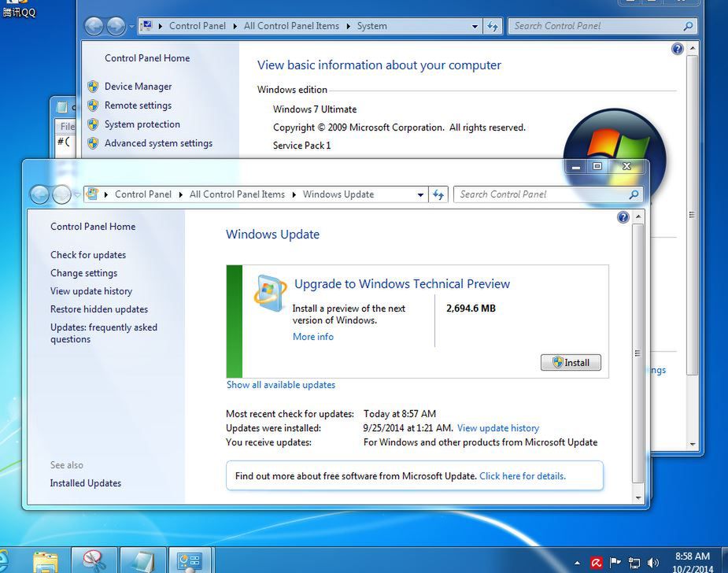Open Snipping Tool from taskbar
The image size is (728, 573).
94,560
